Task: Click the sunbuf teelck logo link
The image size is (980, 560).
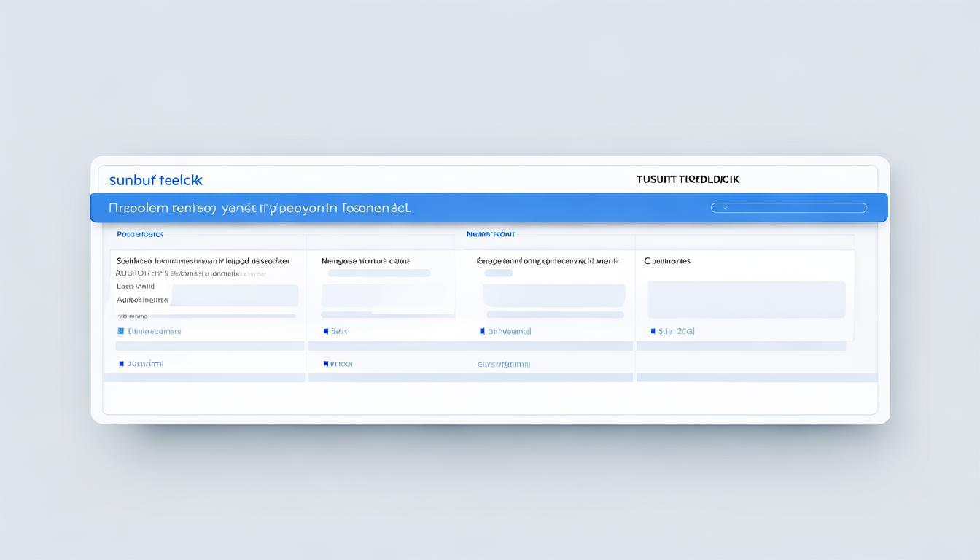Action: (x=155, y=179)
